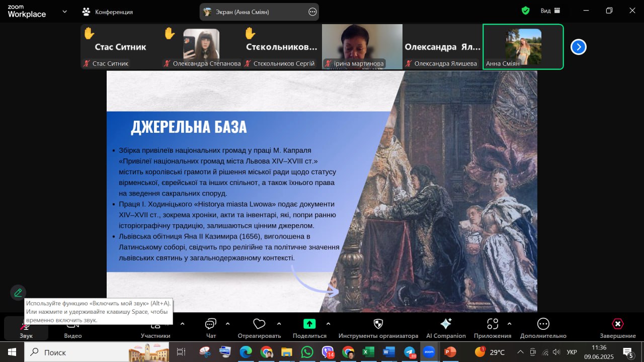Switch to Zoom taskbar icon
This screenshot has width=644, height=362.
pos(429,352)
